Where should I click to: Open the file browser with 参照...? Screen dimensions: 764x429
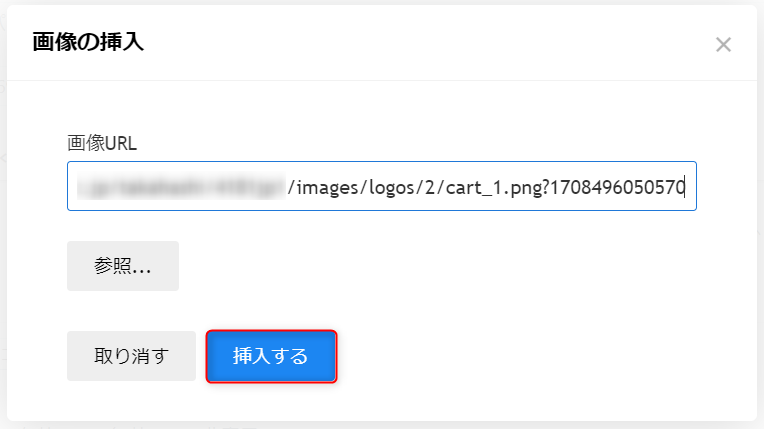point(123,266)
